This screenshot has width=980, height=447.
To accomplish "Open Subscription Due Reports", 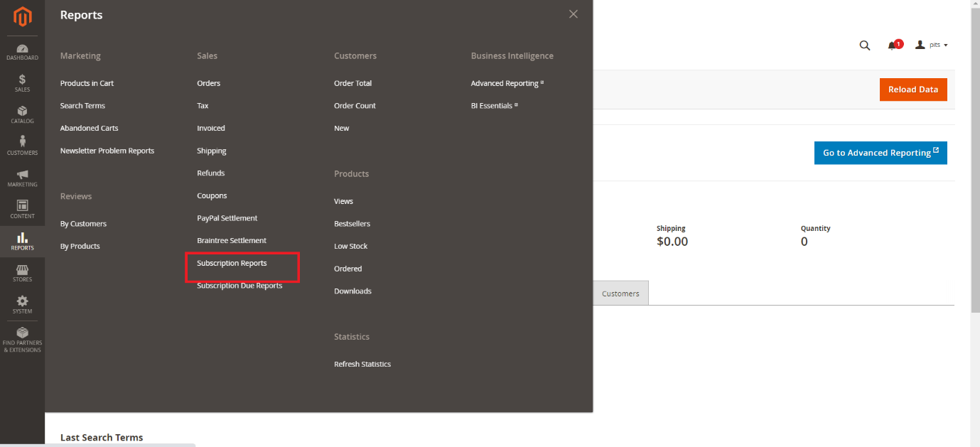I will pyautogui.click(x=239, y=286).
